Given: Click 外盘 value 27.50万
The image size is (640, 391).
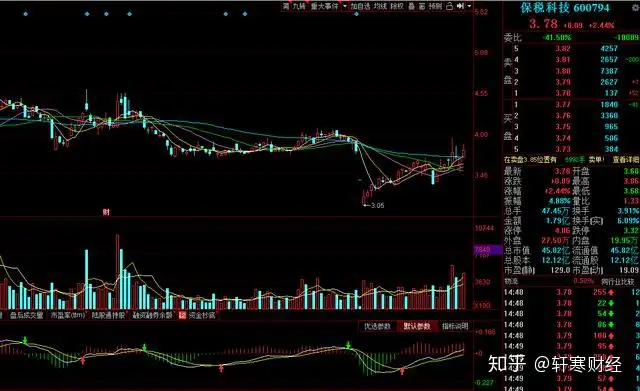Looking at the screenshot, I should coord(555,240).
